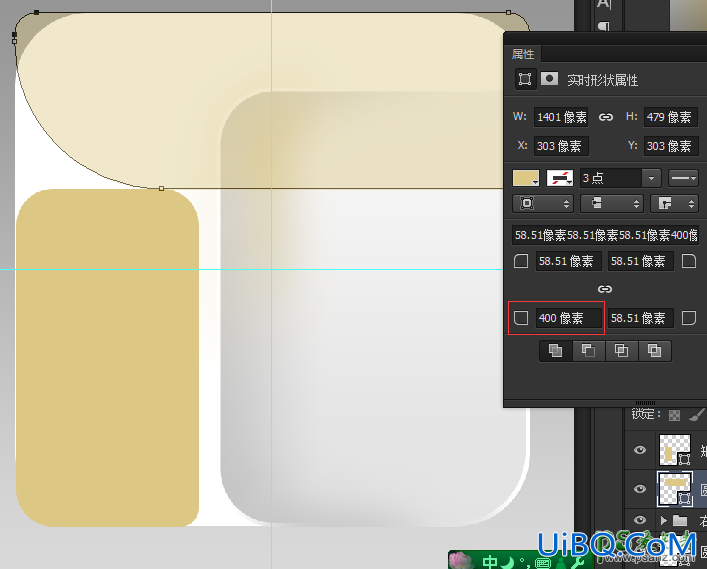Viewport: 707px width, 569px height.
Task: Select the Exclude Overlapping Shapes path operation
Action: (x=654, y=351)
